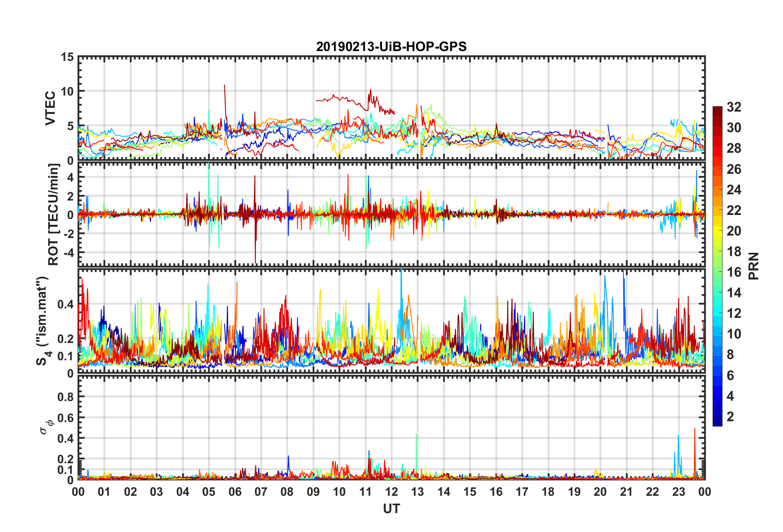Click the 23 hour tick on the UT axis

[678, 492]
